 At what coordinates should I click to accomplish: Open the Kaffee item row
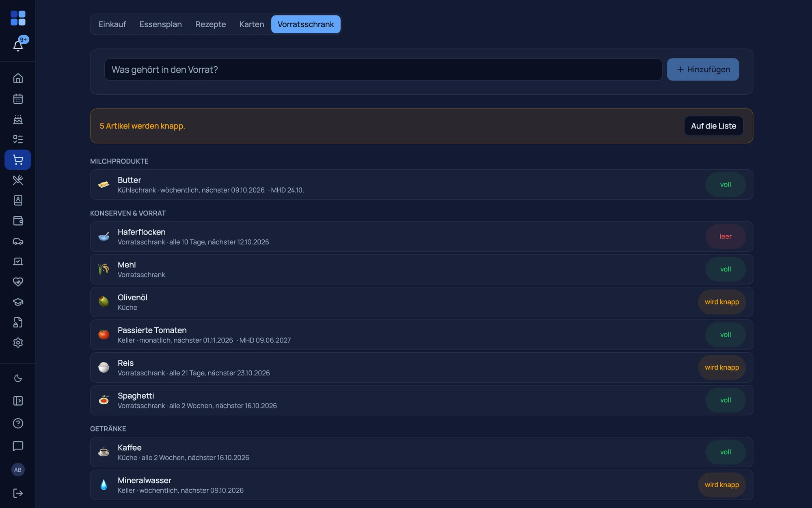(x=421, y=452)
